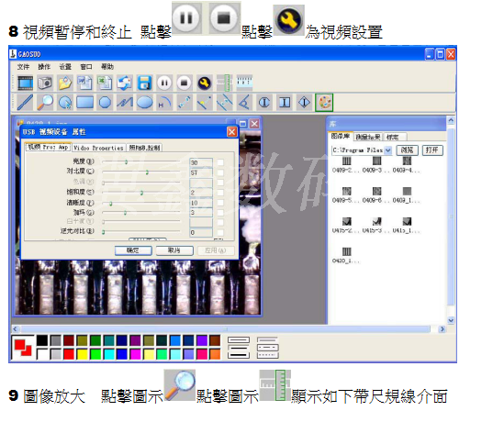Pause the video with the pause button

tap(164, 83)
